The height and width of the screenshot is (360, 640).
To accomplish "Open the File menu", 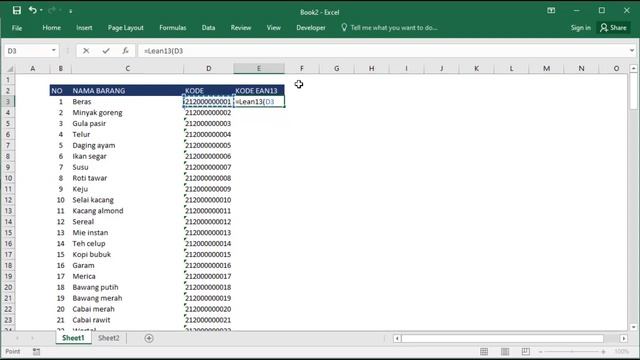I will (x=17, y=28).
